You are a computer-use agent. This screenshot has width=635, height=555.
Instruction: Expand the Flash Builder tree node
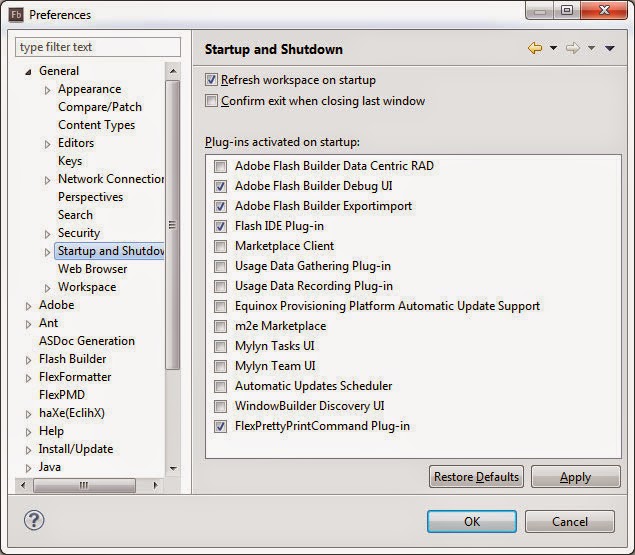point(28,360)
